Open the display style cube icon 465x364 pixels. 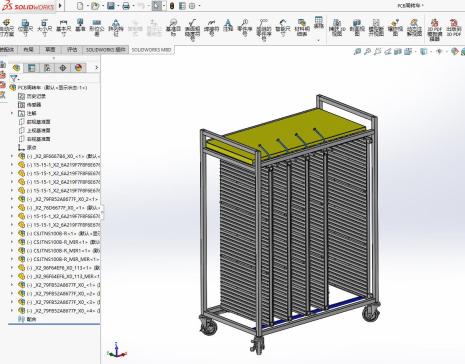[423, 52]
